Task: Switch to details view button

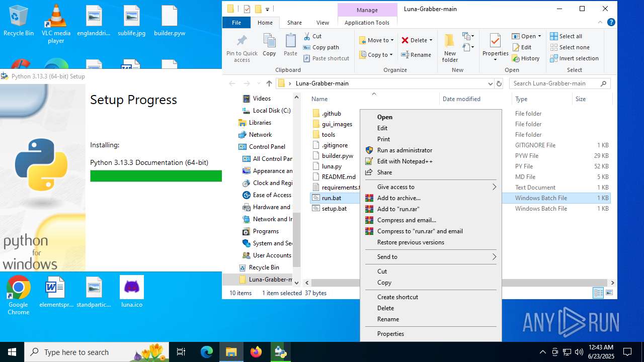Action: [x=598, y=293]
